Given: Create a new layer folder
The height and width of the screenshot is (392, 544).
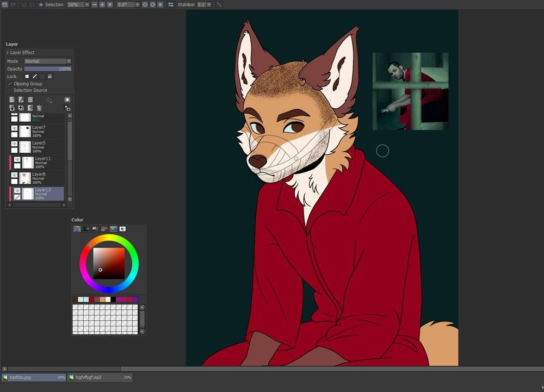Looking at the screenshot, I should pyautogui.click(x=30, y=99).
